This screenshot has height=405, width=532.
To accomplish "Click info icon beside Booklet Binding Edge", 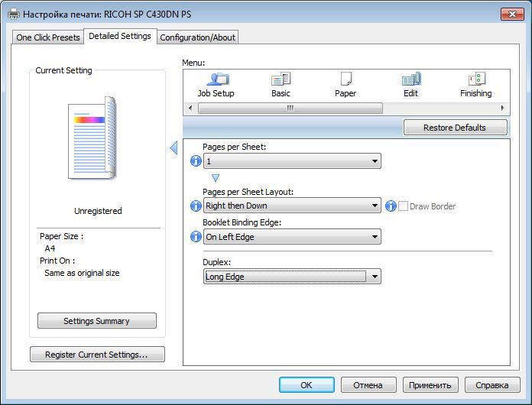I will point(196,237).
